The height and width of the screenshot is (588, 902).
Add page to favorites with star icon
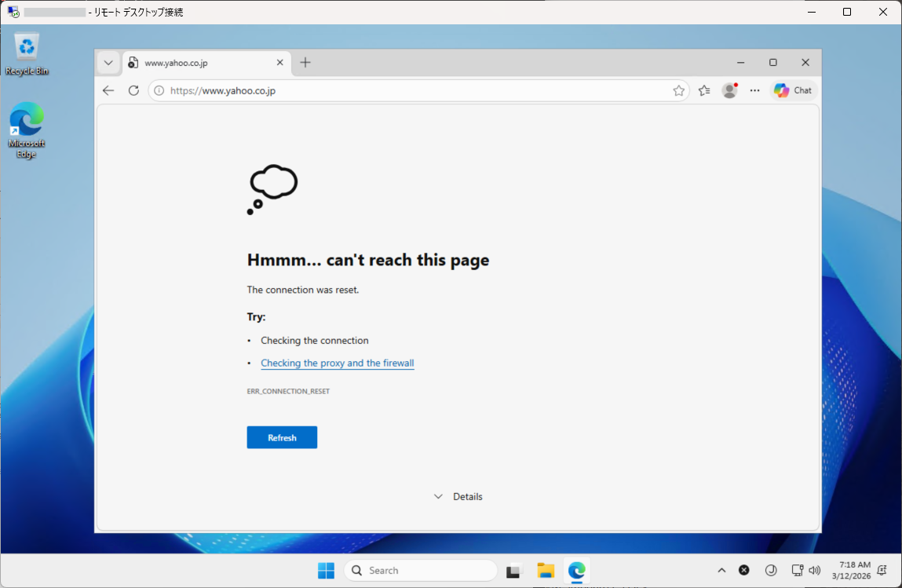pos(678,90)
